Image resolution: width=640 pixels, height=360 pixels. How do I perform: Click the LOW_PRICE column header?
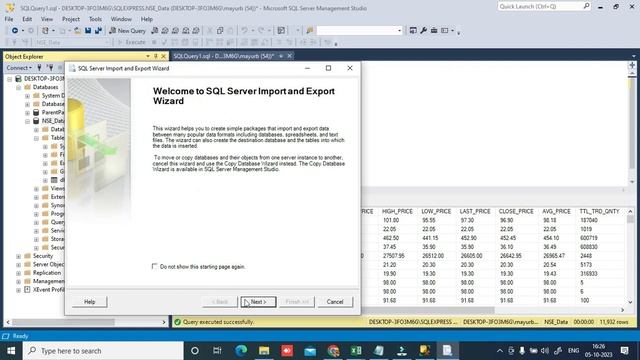(436, 211)
